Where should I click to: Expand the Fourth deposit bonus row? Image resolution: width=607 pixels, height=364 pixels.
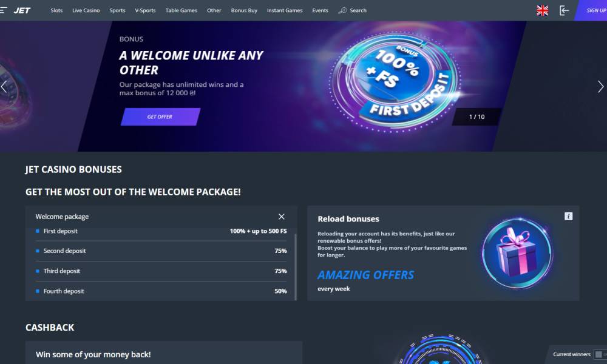point(161,291)
